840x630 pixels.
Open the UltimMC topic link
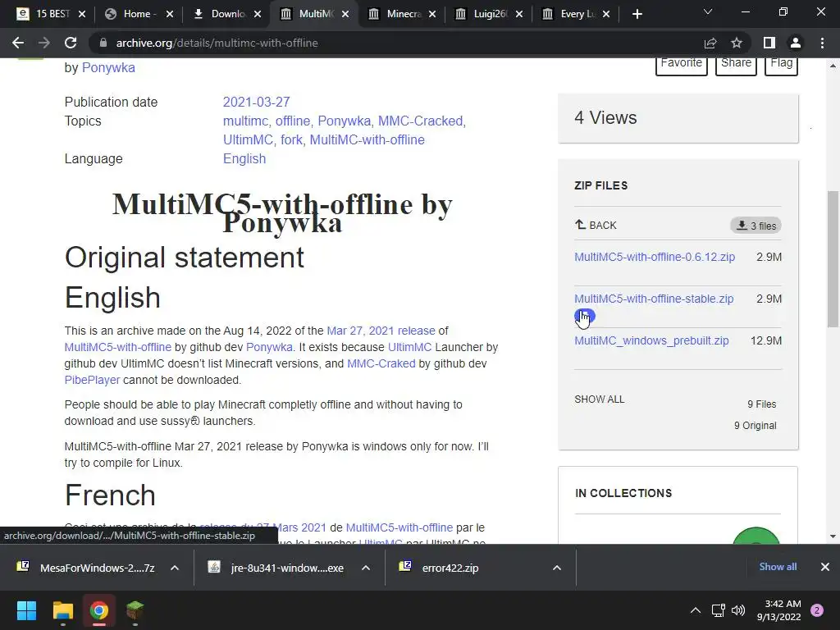tap(248, 139)
